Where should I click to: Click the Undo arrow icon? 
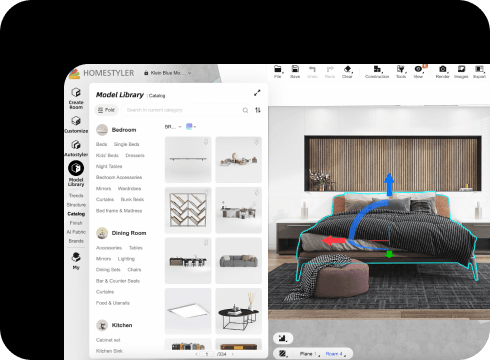click(x=312, y=69)
